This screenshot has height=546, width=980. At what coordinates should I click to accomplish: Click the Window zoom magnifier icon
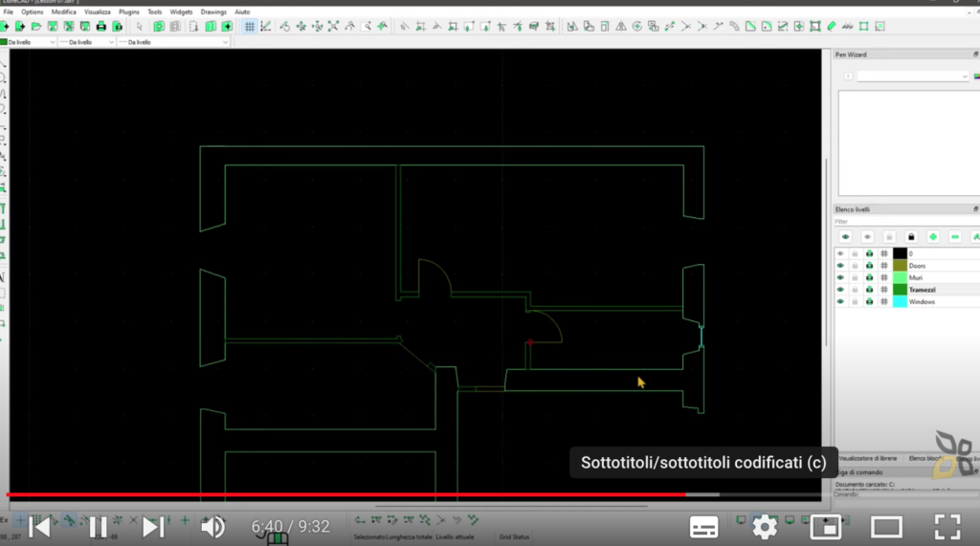(x=367, y=26)
